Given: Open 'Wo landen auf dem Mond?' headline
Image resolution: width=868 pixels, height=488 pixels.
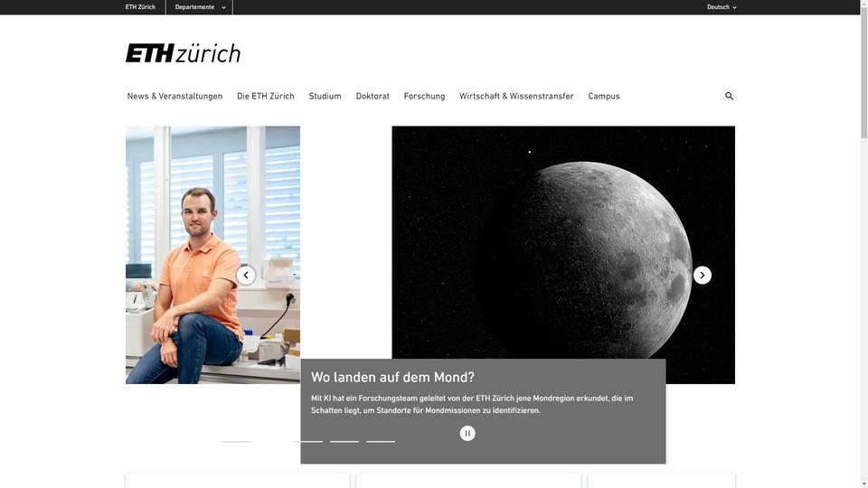Looking at the screenshot, I should click(x=392, y=378).
